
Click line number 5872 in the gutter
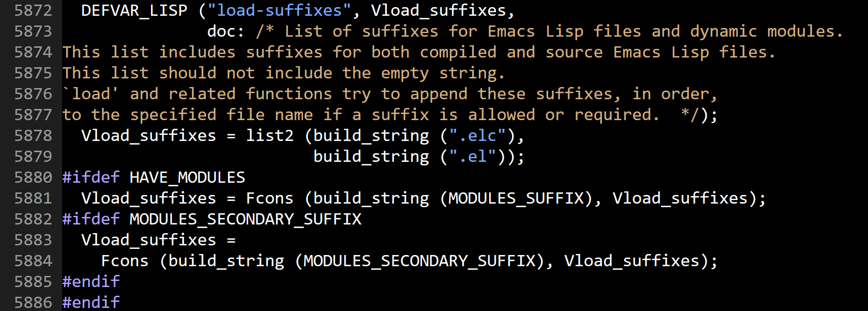(33, 10)
